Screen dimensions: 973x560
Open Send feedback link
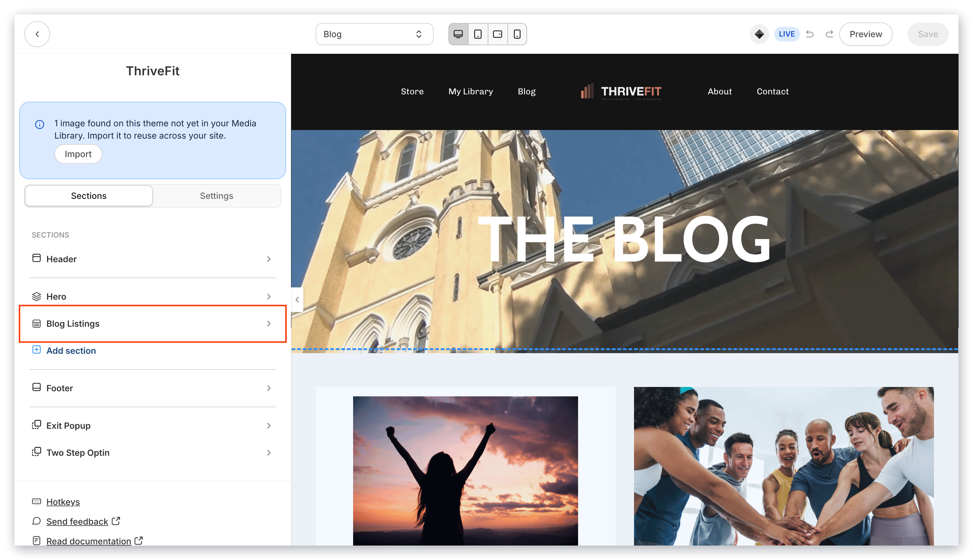point(77,521)
